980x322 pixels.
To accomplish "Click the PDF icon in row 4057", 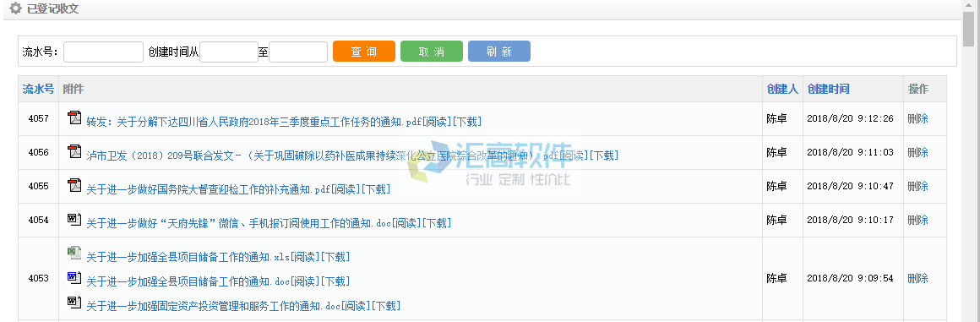I will click(74, 117).
